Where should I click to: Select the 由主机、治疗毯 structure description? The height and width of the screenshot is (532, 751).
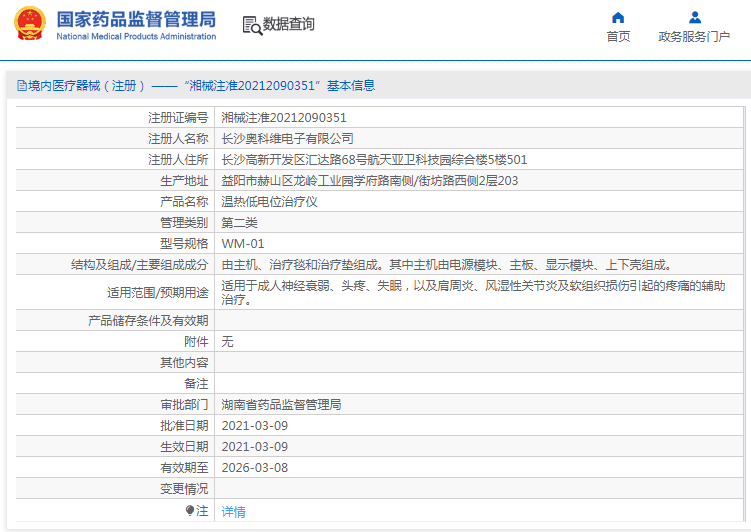(x=446, y=265)
